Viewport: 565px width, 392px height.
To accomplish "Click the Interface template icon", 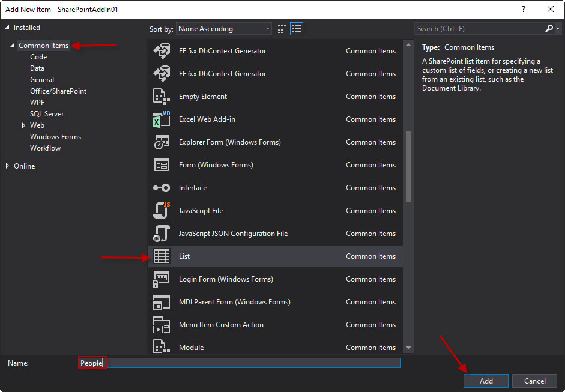I will [x=162, y=188].
